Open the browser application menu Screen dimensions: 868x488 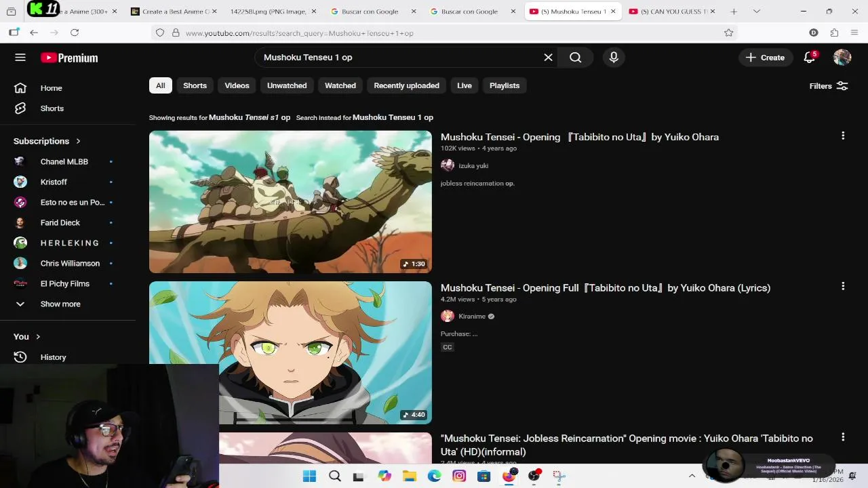point(854,33)
